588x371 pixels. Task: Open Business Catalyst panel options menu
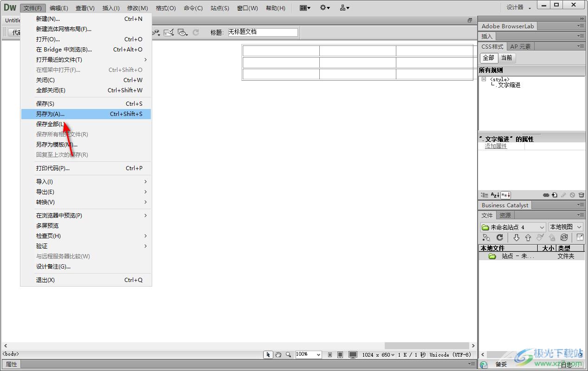pyautogui.click(x=581, y=205)
